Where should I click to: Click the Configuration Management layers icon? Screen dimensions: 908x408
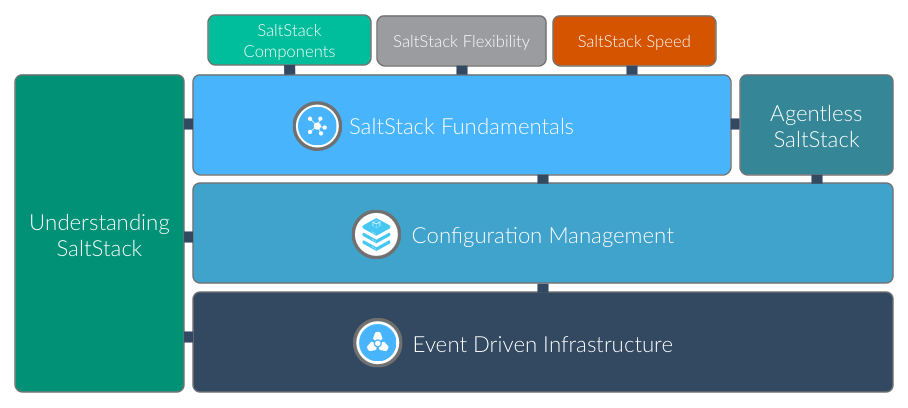[x=376, y=235]
